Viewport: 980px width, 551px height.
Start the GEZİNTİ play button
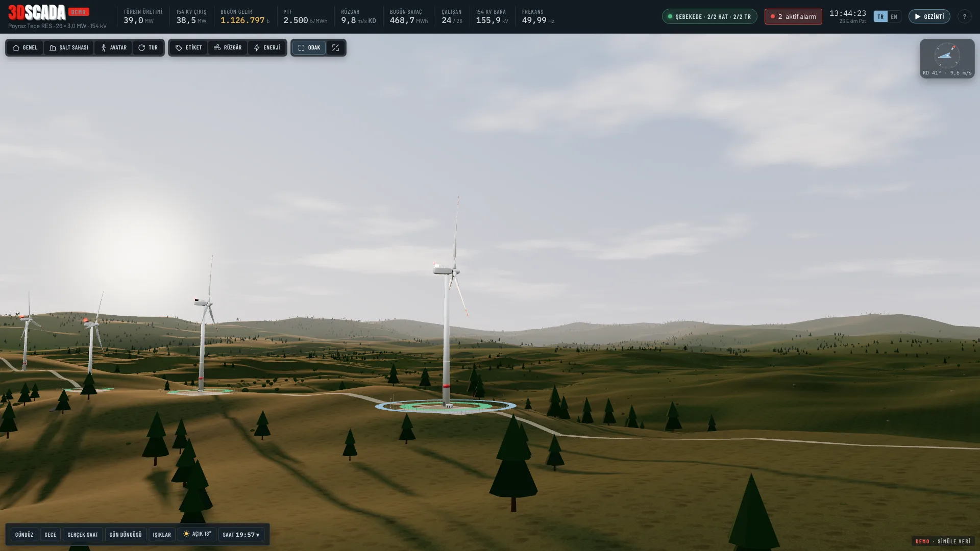tap(929, 16)
